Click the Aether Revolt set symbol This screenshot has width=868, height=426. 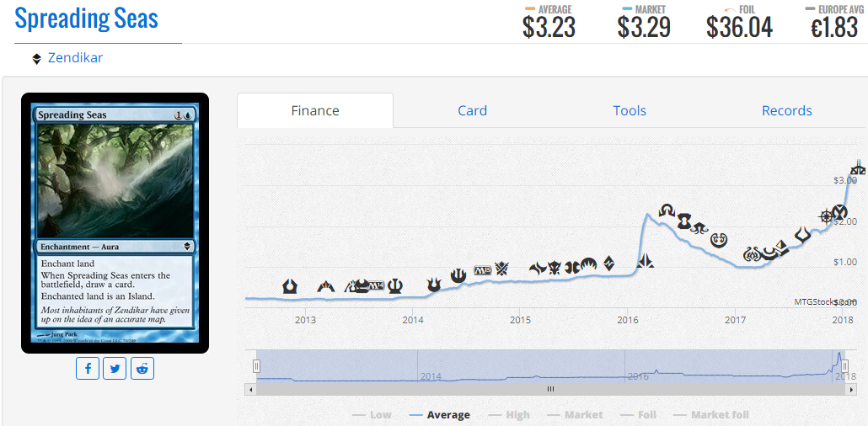pos(753,254)
